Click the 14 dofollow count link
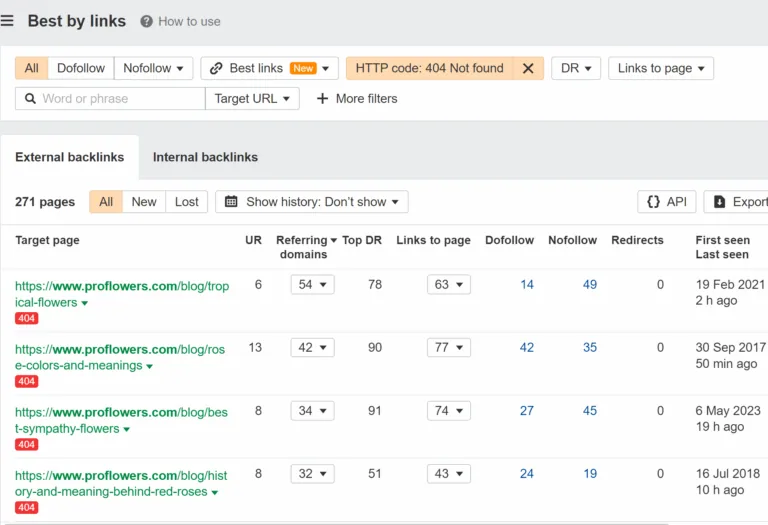Viewport: 768px width, 525px height. 527,285
